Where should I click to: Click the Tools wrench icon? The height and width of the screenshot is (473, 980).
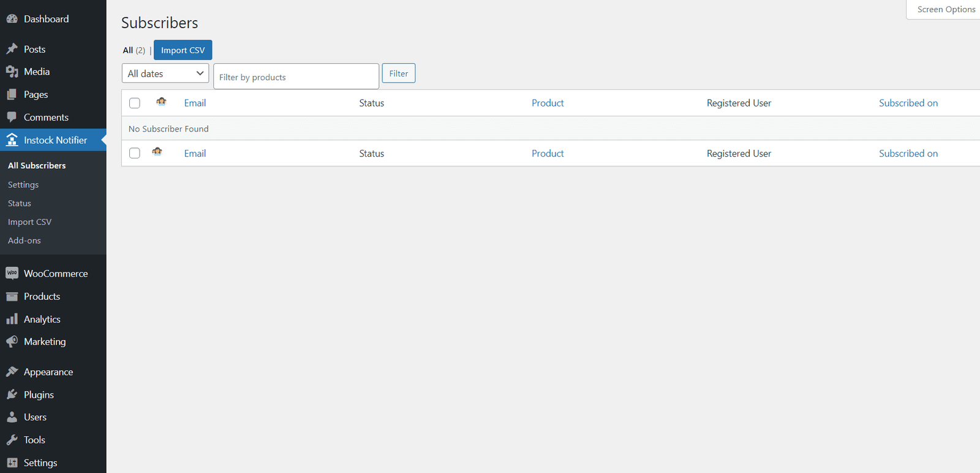pyautogui.click(x=12, y=440)
